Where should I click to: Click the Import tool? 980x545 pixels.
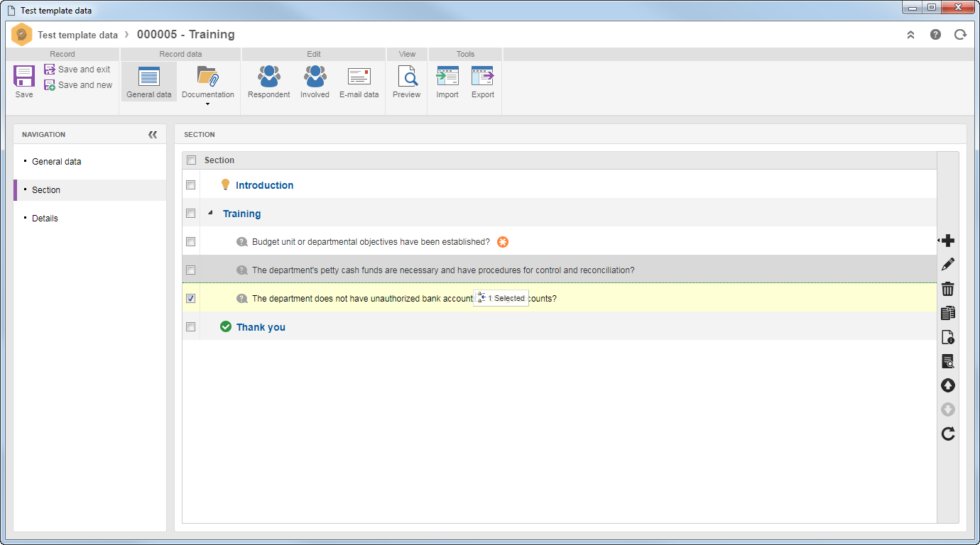pos(447,82)
